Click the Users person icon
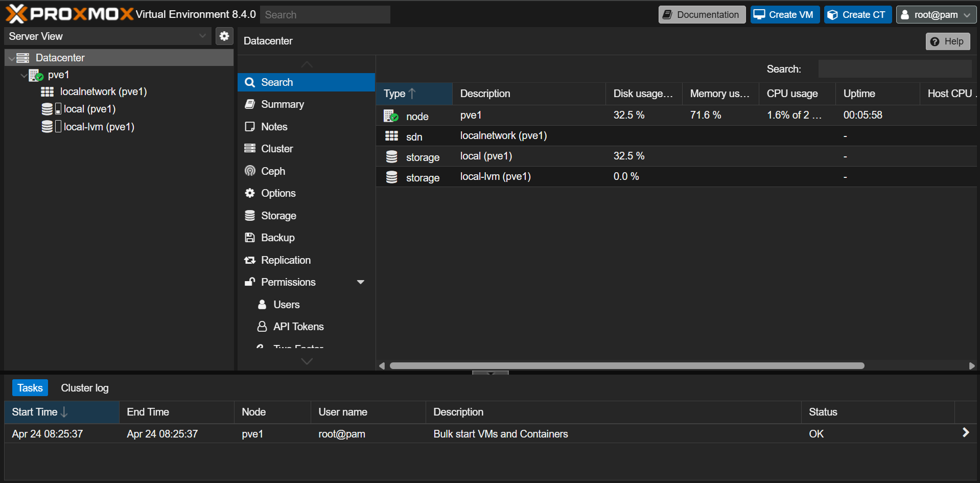The width and height of the screenshot is (980, 483). point(262,305)
